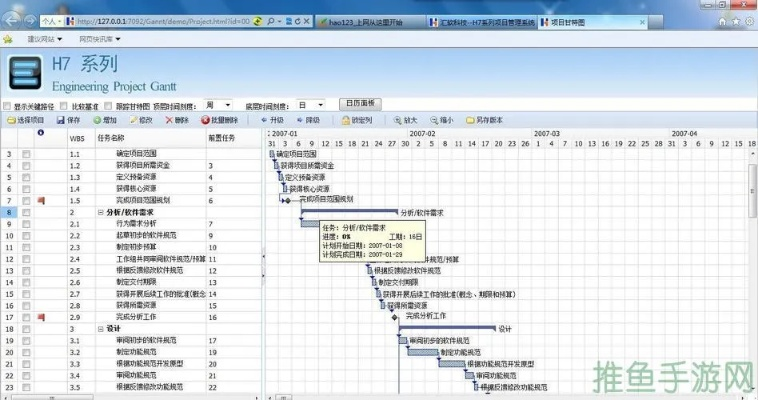Open the 底层时间刻度 dropdown showing 日
758x400 pixels.
click(x=310, y=105)
